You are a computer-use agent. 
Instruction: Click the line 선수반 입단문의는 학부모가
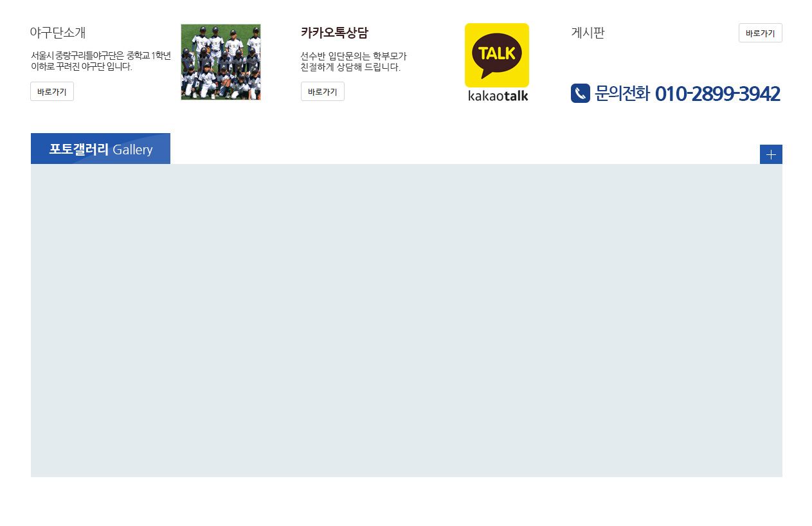coord(354,56)
